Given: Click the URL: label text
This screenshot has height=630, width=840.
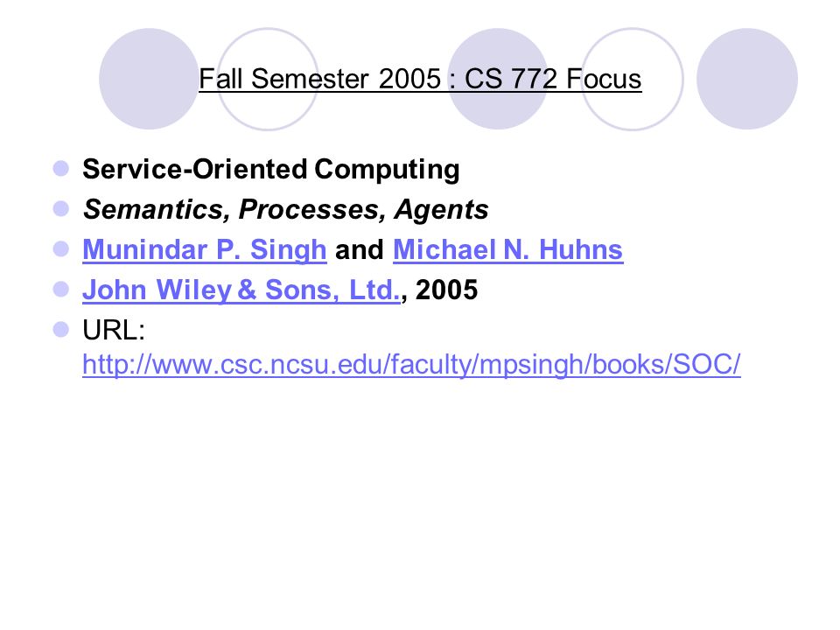Looking at the screenshot, I should tap(114, 330).
